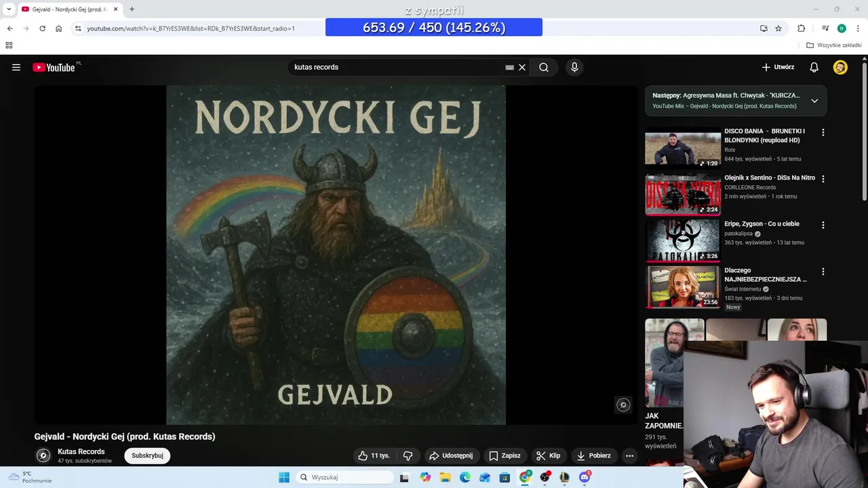Open the weather widget showing 5°C
Viewport: 868px width, 488px height.
[x=30, y=477]
